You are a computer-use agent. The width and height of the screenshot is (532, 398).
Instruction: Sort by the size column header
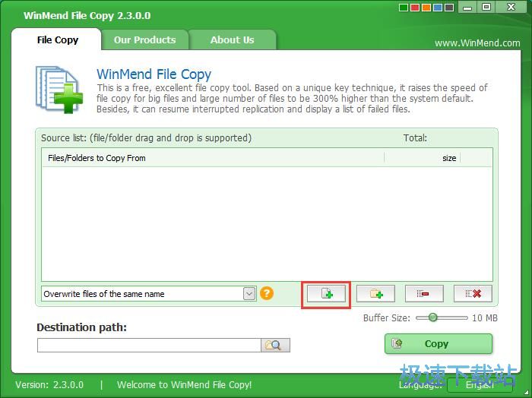point(422,158)
